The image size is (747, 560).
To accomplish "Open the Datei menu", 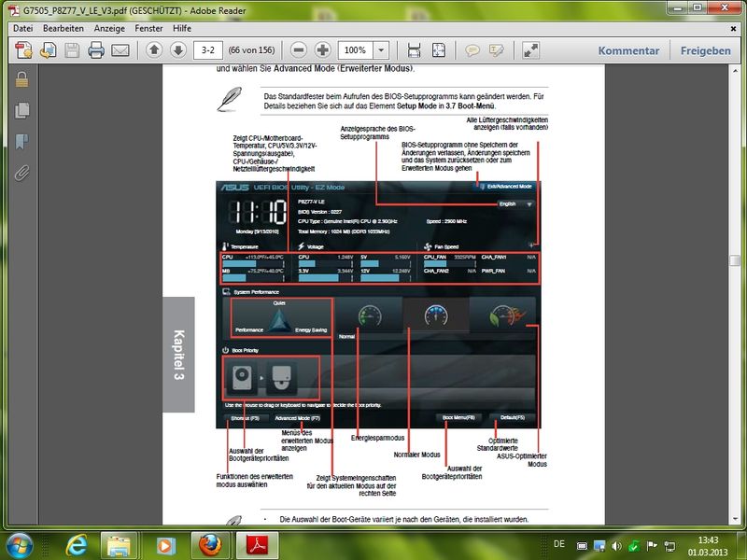I will (23, 29).
